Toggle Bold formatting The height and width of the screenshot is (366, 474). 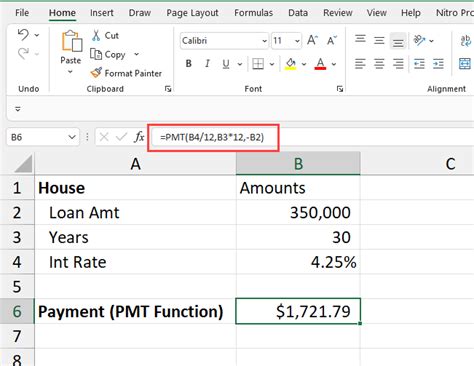click(x=189, y=63)
